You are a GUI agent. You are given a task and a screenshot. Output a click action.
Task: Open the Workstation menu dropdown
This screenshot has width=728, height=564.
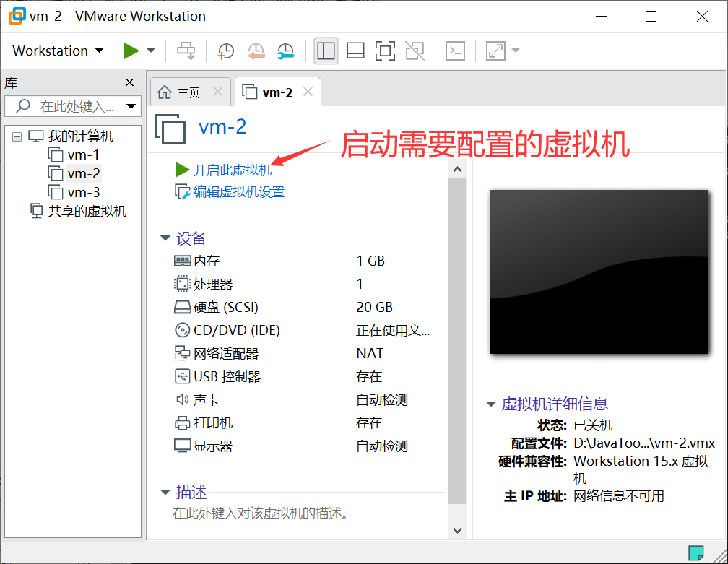point(58,51)
